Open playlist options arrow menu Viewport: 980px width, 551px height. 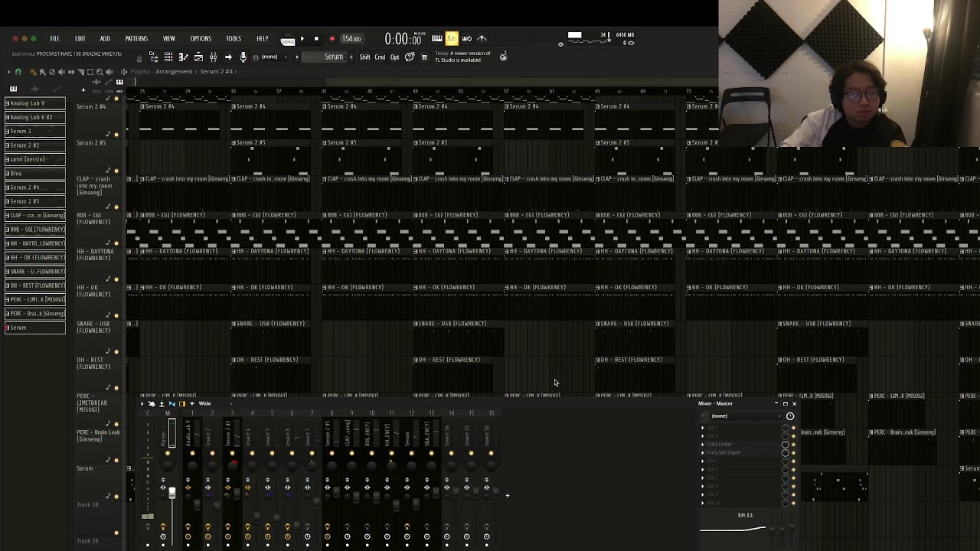point(8,72)
